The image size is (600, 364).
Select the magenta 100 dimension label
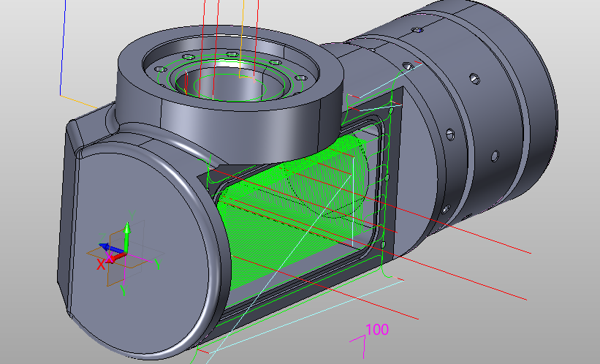tap(376, 330)
